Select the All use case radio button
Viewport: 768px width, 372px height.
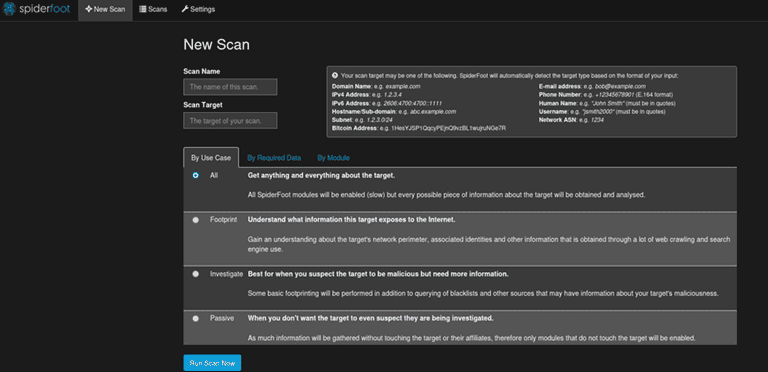(x=196, y=175)
